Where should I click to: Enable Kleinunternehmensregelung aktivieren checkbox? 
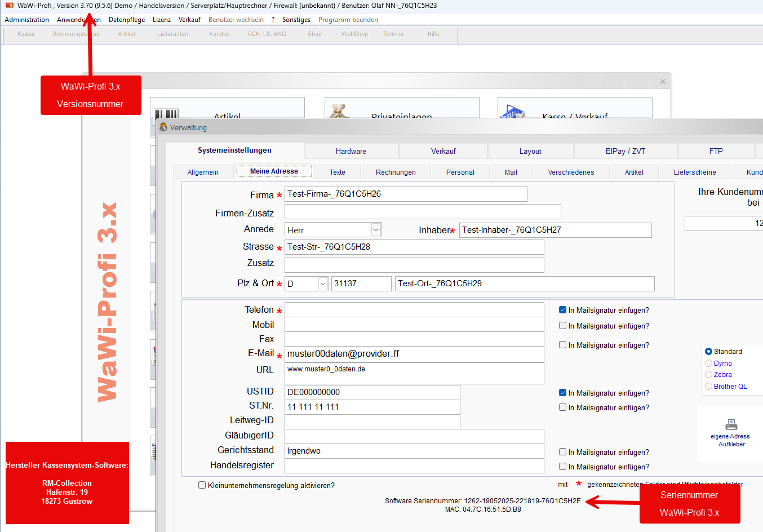point(202,485)
